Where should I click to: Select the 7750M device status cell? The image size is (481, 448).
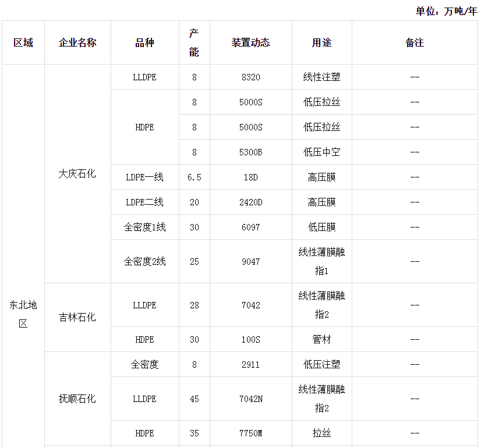[x=250, y=433]
